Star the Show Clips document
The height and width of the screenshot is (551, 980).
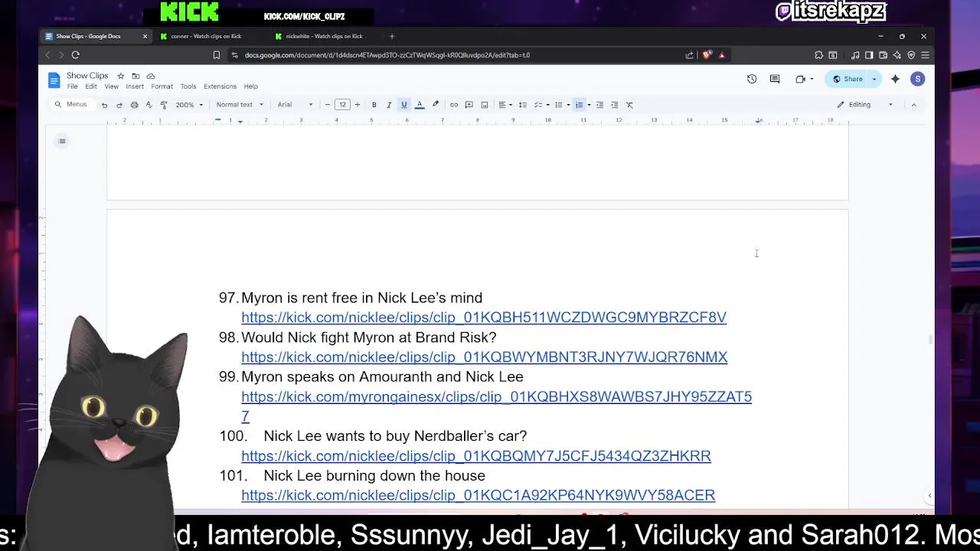coord(120,76)
